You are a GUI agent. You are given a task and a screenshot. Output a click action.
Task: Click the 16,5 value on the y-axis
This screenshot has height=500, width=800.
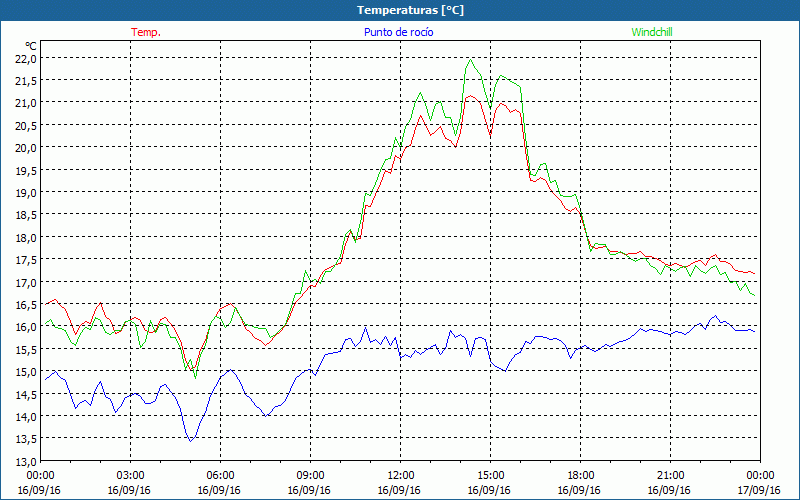27,305
